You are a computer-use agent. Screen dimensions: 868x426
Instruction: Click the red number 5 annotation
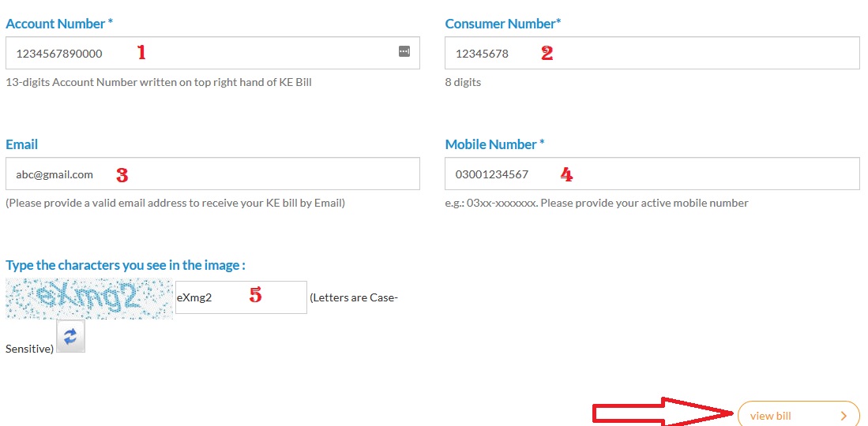pos(255,296)
